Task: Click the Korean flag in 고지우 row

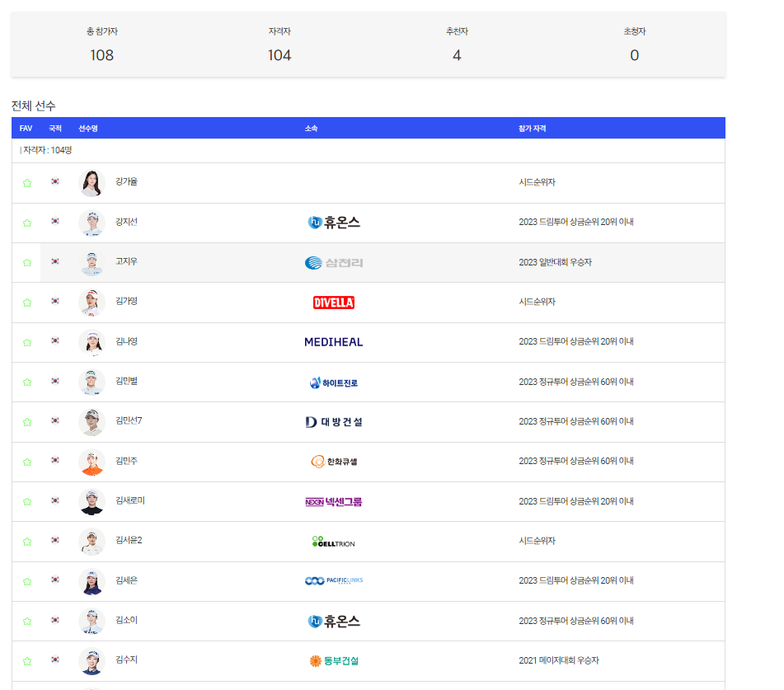Action: [55, 261]
